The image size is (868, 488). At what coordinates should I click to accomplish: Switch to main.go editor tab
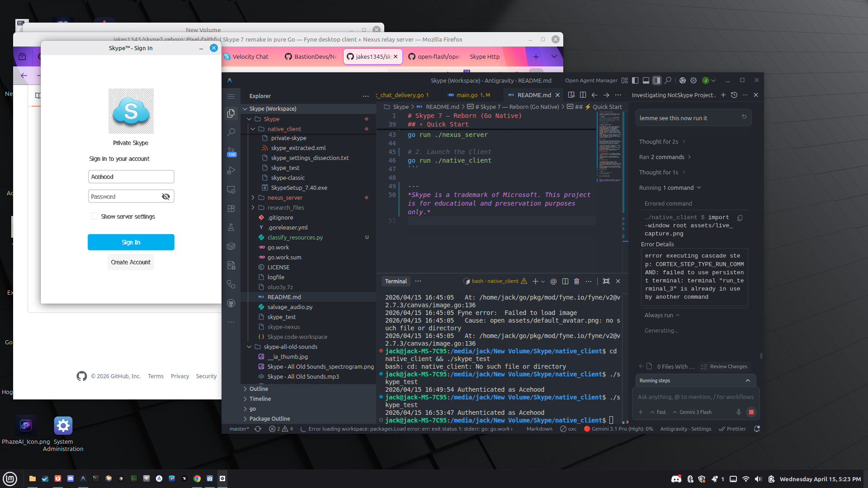(467, 95)
